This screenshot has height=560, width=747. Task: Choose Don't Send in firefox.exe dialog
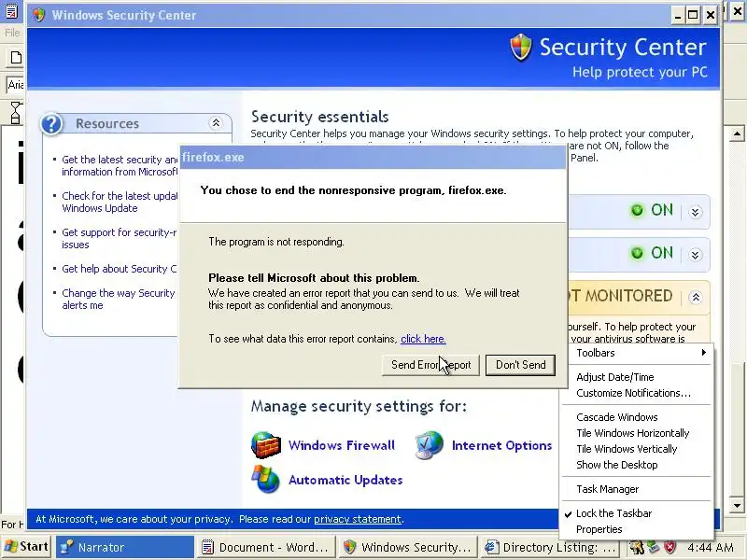[520, 365]
